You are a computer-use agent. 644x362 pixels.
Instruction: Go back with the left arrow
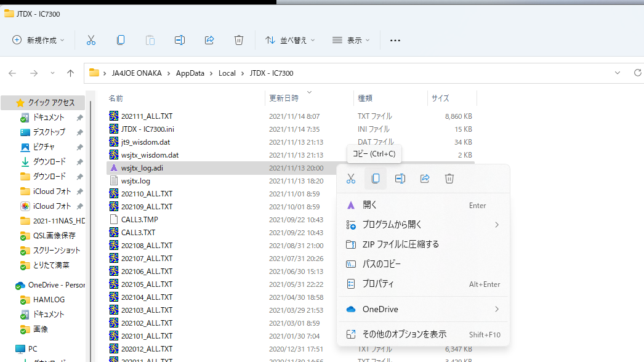[x=12, y=73]
